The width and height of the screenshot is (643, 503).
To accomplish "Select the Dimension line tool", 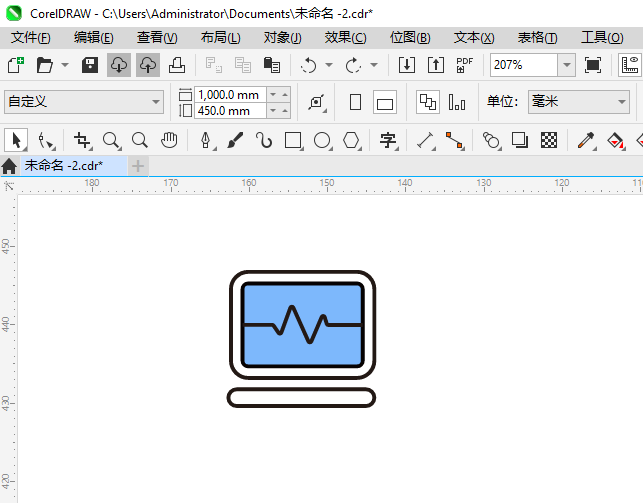I will pos(426,141).
